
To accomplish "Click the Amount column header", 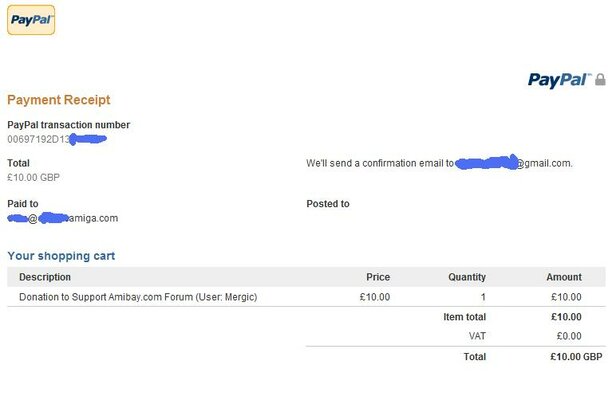I will click(x=563, y=277).
